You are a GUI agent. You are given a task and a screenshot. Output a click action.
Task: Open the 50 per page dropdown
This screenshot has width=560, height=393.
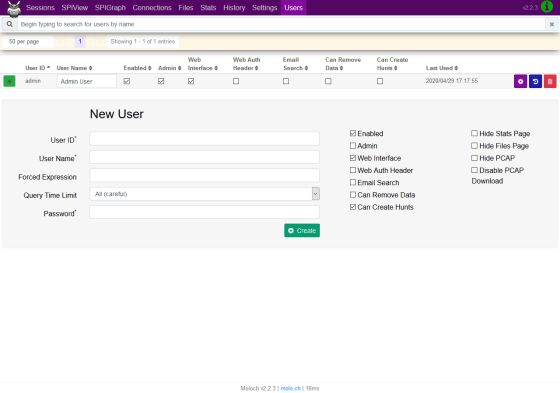(x=28, y=41)
